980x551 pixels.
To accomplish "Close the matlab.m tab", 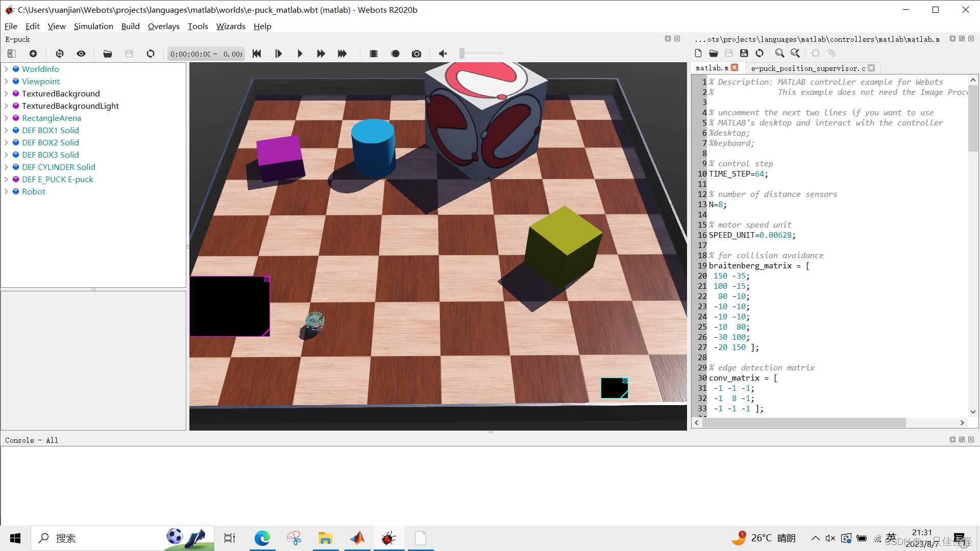I will (x=734, y=67).
